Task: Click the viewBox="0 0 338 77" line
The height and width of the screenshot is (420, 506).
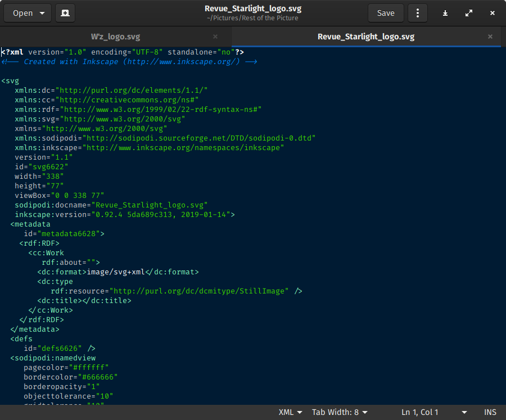Action: coord(59,195)
